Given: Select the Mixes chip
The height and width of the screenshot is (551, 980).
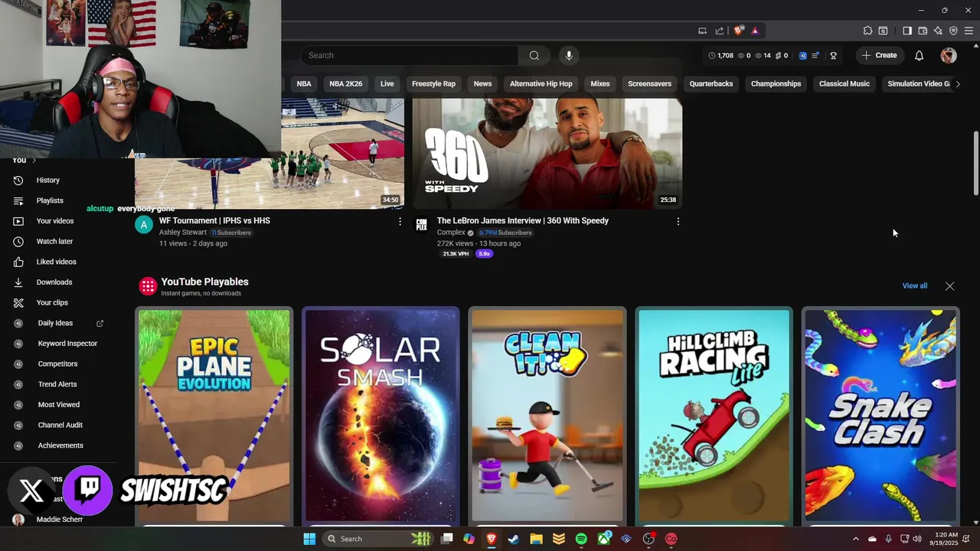Looking at the screenshot, I should coord(600,83).
